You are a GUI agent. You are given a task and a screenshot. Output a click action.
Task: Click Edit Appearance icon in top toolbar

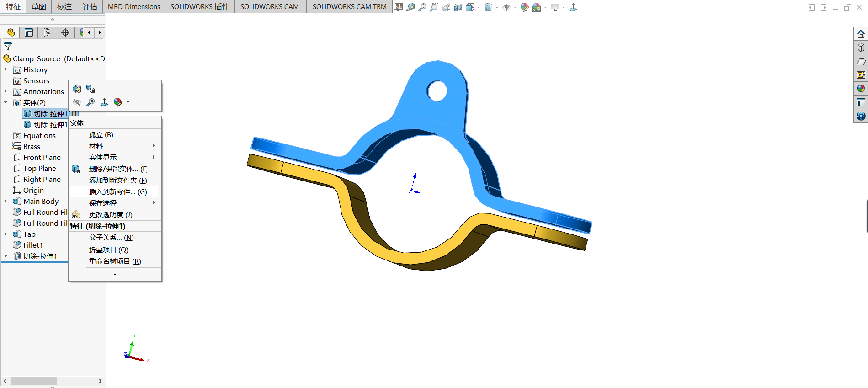coord(524,7)
